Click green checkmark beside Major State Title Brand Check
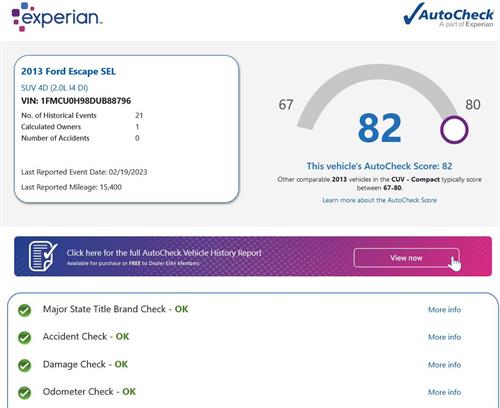500x408 pixels. click(25, 310)
